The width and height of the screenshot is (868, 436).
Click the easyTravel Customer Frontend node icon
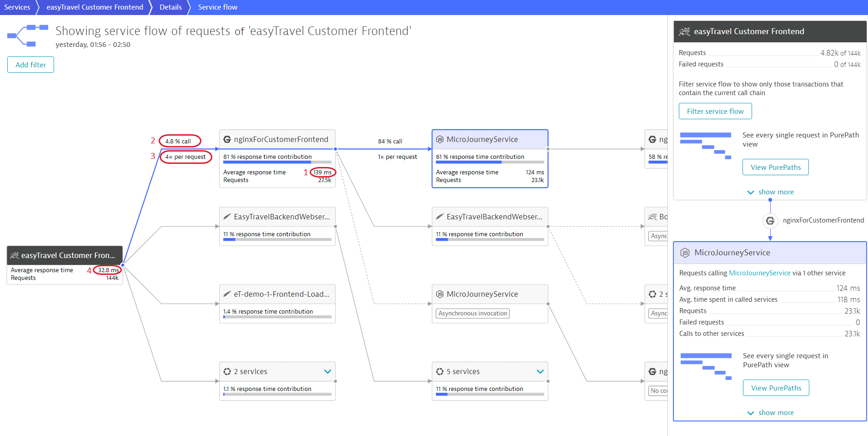tap(15, 255)
